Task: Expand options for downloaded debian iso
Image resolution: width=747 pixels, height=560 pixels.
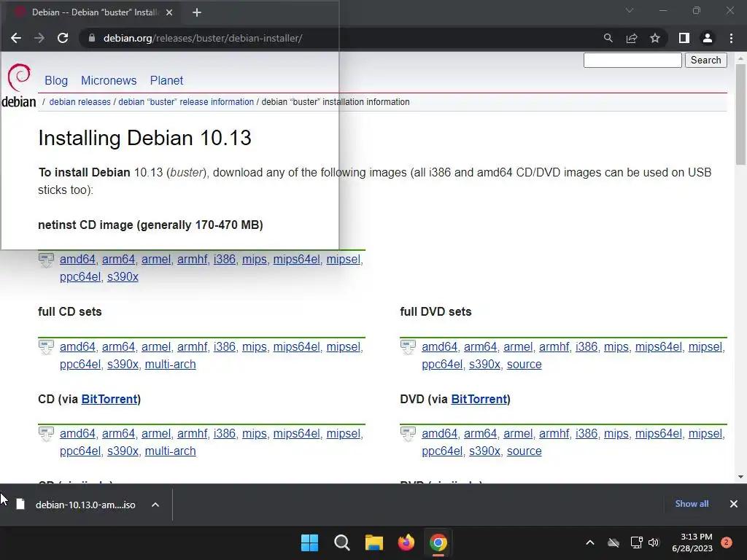Action: coord(155,505)
